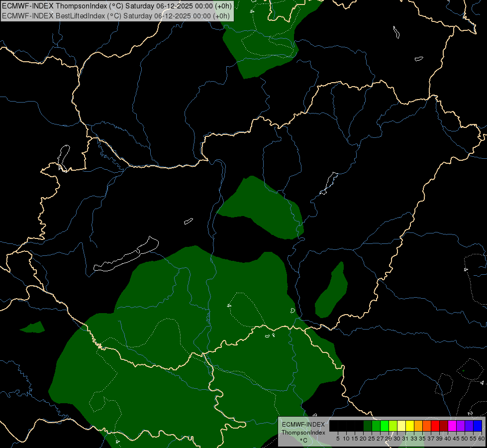Screen dimensions: 487x448
Task: Click the legend tick value 20
Action: (x=363, y=439)
